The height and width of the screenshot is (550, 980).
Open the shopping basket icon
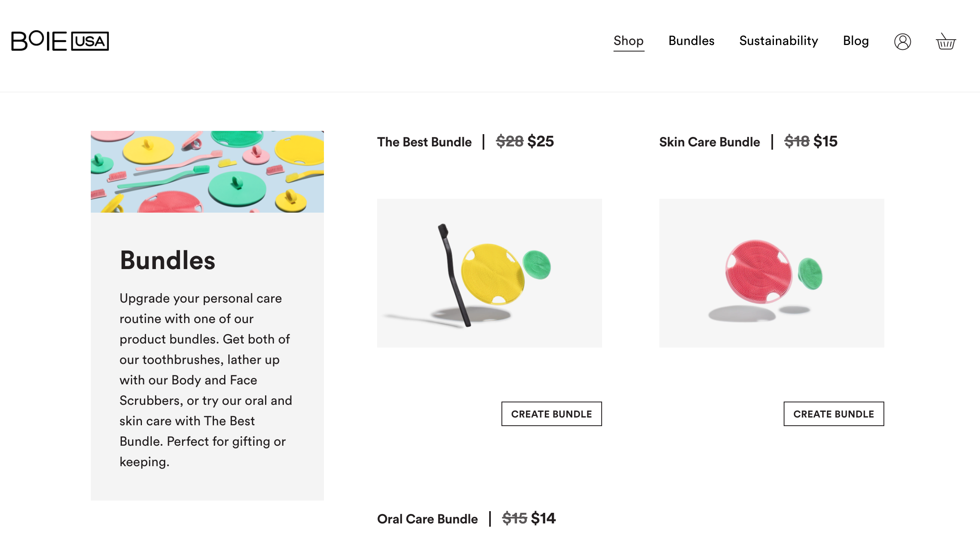[x=946, y=41]
